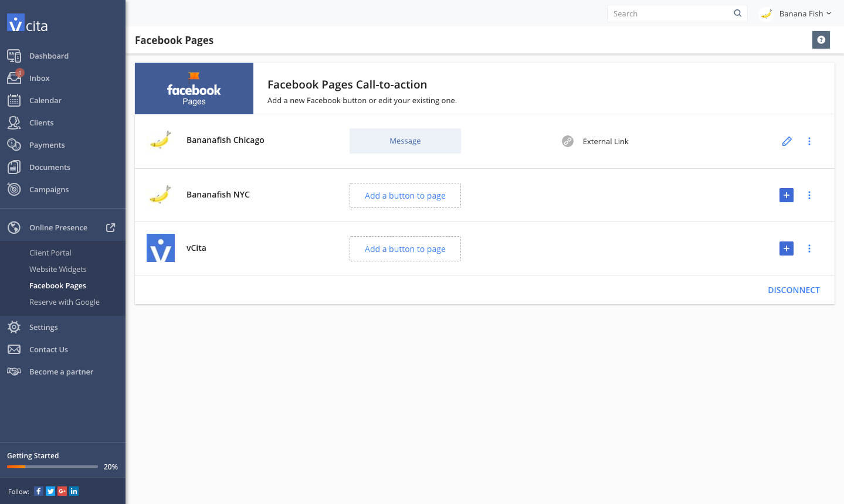Click the Bananafish NYC page name

218,195
